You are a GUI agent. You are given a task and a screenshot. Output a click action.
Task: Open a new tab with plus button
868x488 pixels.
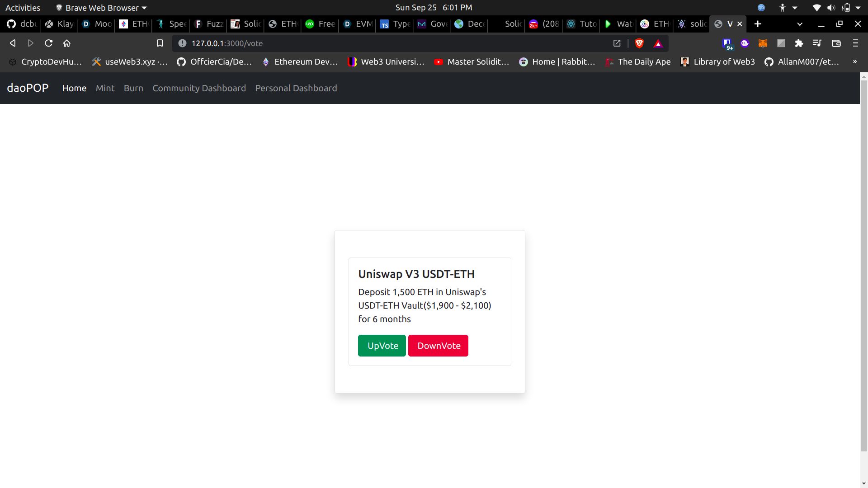pos(758,23)
